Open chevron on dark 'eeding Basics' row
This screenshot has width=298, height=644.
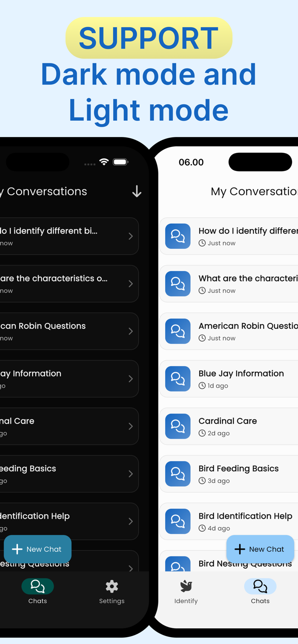[x=131, y=474]
